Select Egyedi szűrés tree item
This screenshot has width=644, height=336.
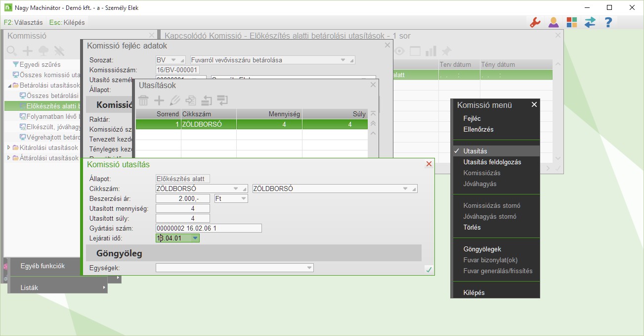click(x=40, y=64)
